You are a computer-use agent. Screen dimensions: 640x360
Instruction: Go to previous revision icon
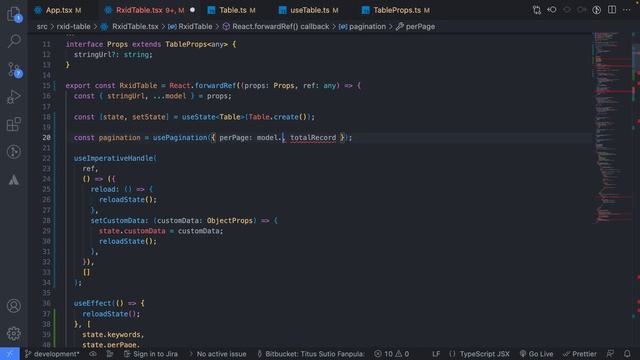(552, 10)
